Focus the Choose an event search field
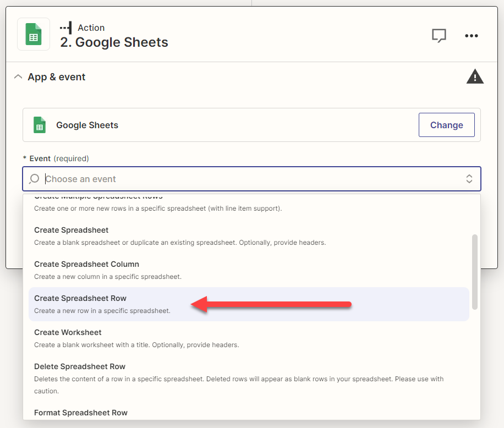The height and width of the screenshot is (428, 504). (x=251, y=179)
